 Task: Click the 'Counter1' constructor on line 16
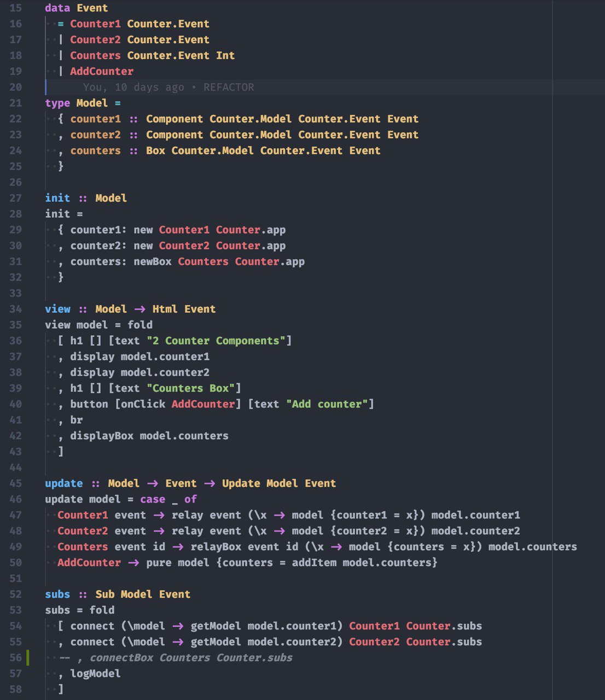[x=95, y=24]
